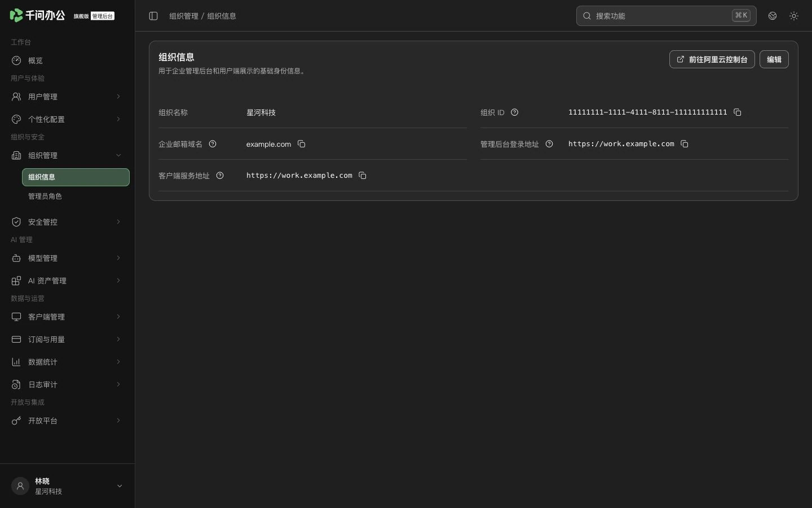This screenshot has height=508, width=812.
Task: Expand 日志审计 chevron
Action: click(118, 384)
